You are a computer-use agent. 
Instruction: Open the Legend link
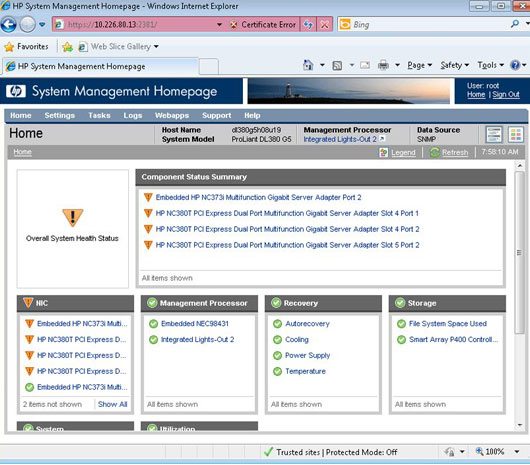pos(403,153)
